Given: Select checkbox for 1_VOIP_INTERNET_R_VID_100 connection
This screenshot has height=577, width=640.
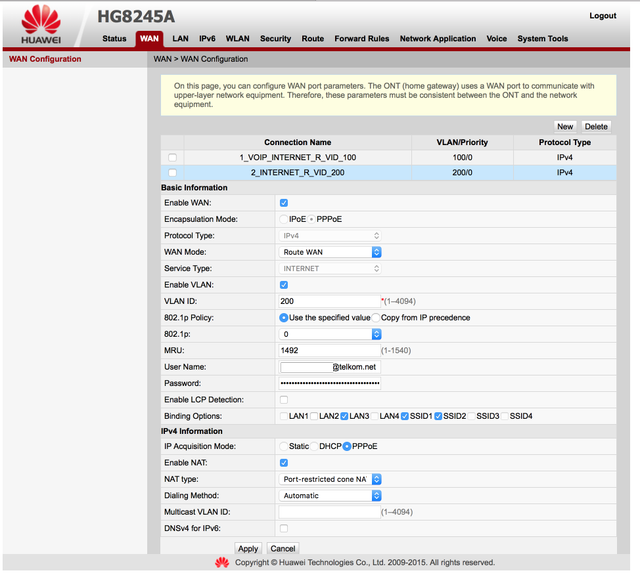Looking at the screenshot, I should [172, 158].
